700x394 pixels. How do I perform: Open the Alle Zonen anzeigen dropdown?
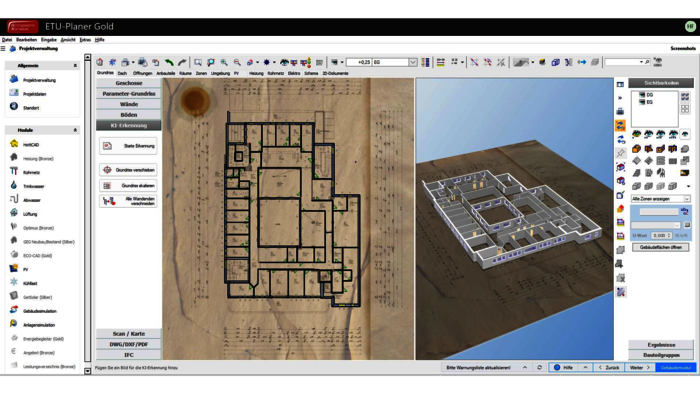661,199
